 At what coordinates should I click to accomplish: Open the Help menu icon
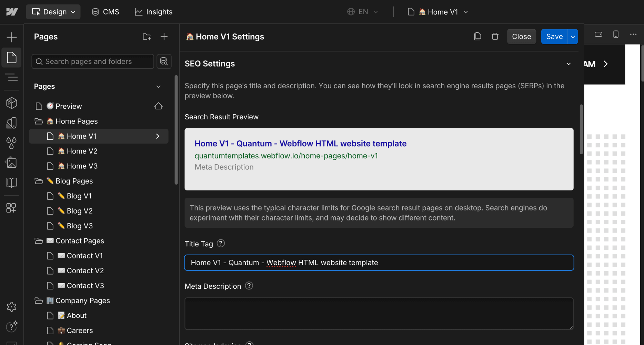point(11,327)
